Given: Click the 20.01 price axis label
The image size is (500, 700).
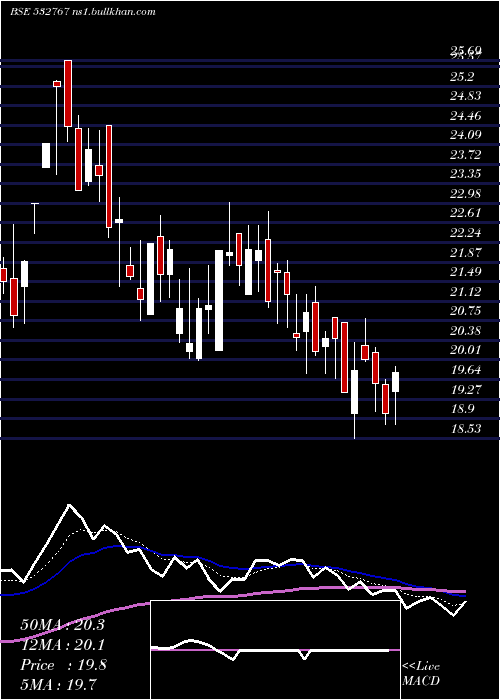Looking at the screenshot, I should point(466,349).
